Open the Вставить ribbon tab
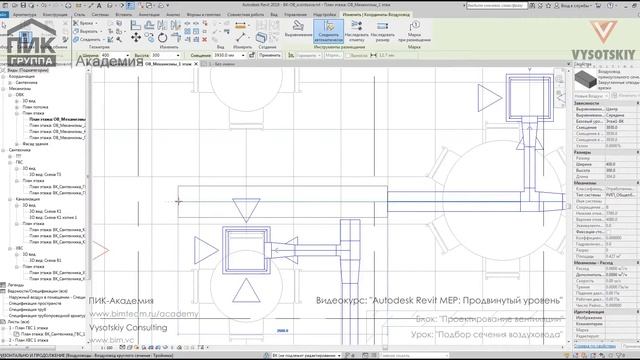 (x=124, y=14)
